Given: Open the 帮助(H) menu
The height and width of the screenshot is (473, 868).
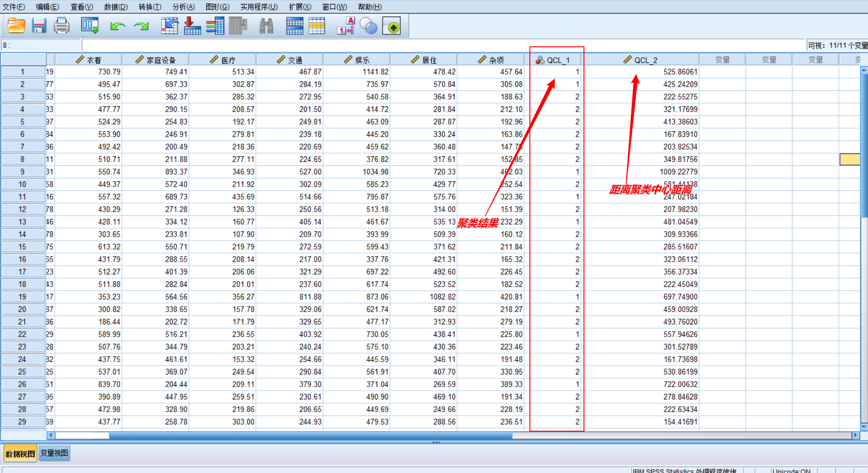Looking at the screenshot, I should tap(370, 7).
